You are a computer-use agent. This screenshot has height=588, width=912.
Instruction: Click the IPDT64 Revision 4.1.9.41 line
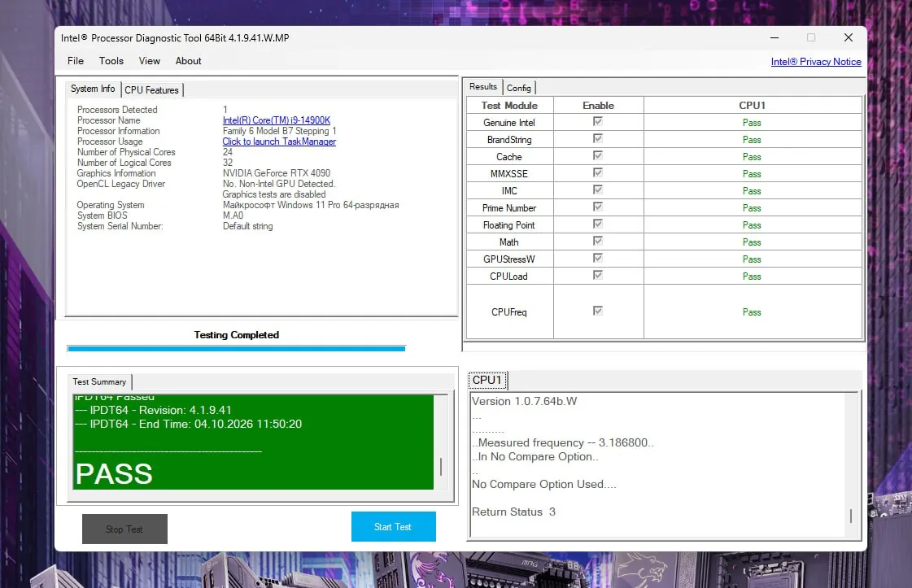[153, 410]
